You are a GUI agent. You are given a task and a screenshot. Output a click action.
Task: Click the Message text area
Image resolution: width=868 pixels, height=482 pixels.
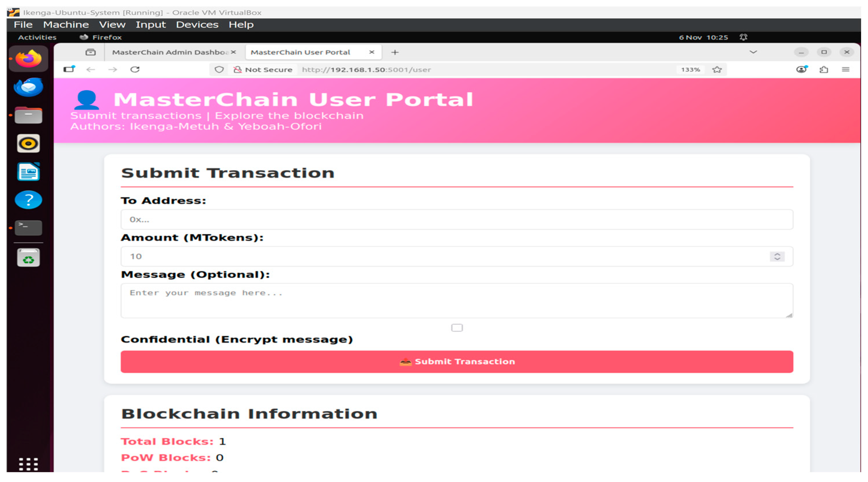point(457,300)
